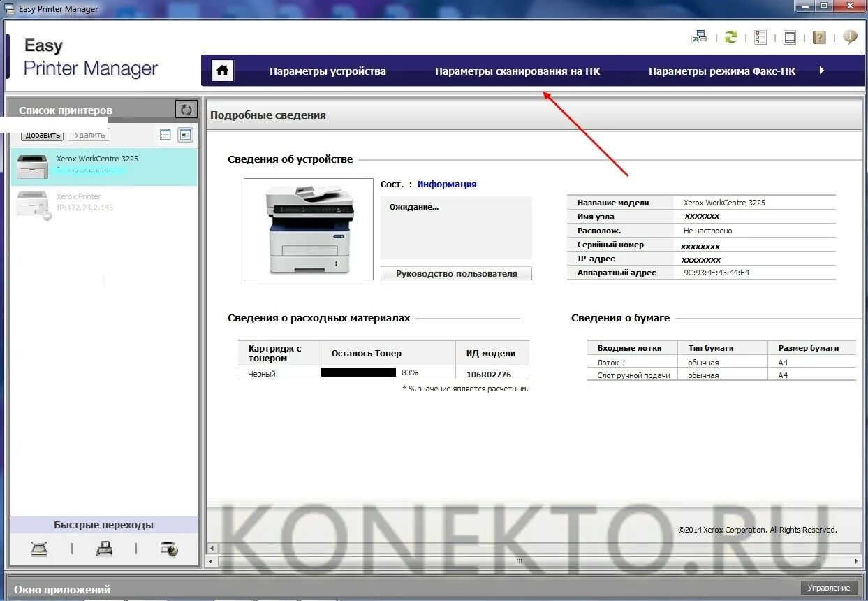Click the Ожидание... status message
Image resolution: width=868 pixels, height=601 pixels.
(414, 207)
